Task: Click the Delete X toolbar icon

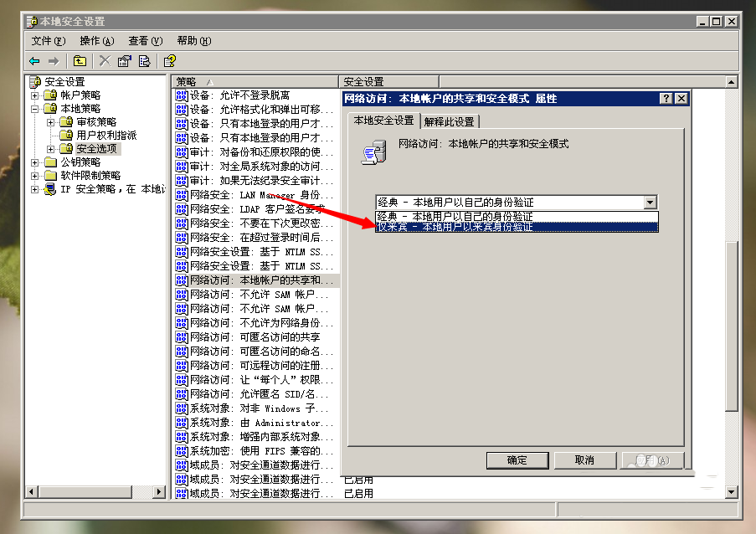Action: (x=105, y=61)
